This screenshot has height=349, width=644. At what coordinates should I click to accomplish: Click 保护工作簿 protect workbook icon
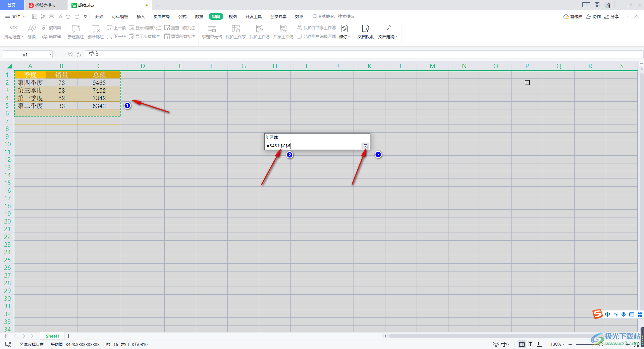pos(260,29)
